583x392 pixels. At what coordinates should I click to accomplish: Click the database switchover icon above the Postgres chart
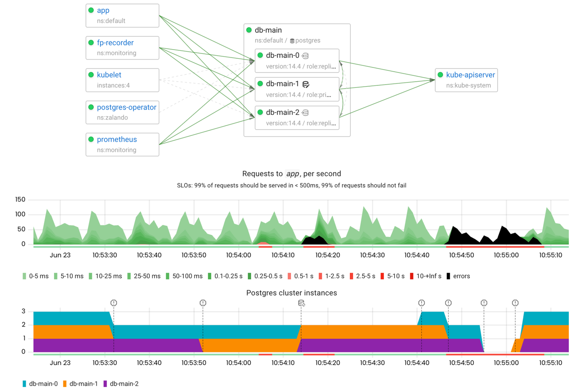point(301,303)
